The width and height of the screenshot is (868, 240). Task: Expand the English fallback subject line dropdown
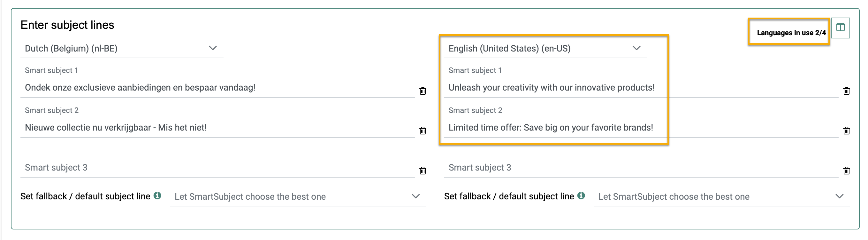(721, 196)
